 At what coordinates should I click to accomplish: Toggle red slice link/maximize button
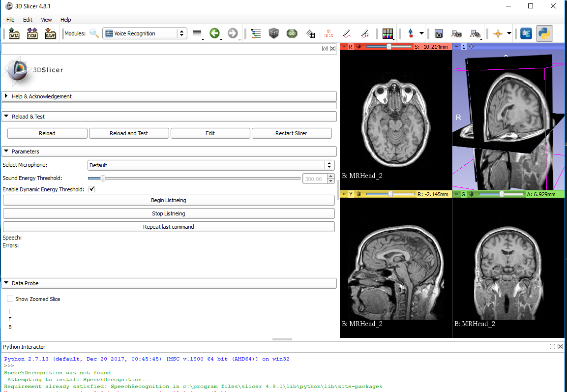[x=359, y=47]
